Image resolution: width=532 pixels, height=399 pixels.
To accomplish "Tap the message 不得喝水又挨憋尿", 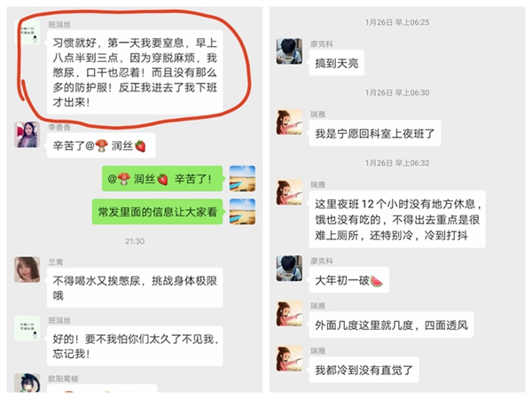I will (135, 287).
